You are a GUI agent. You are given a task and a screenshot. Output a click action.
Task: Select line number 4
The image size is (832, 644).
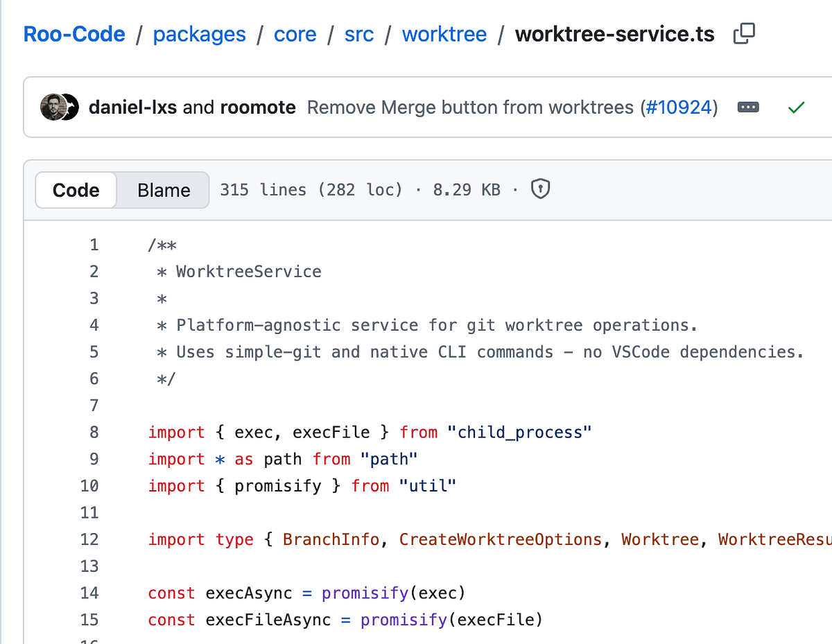point(94,325)
